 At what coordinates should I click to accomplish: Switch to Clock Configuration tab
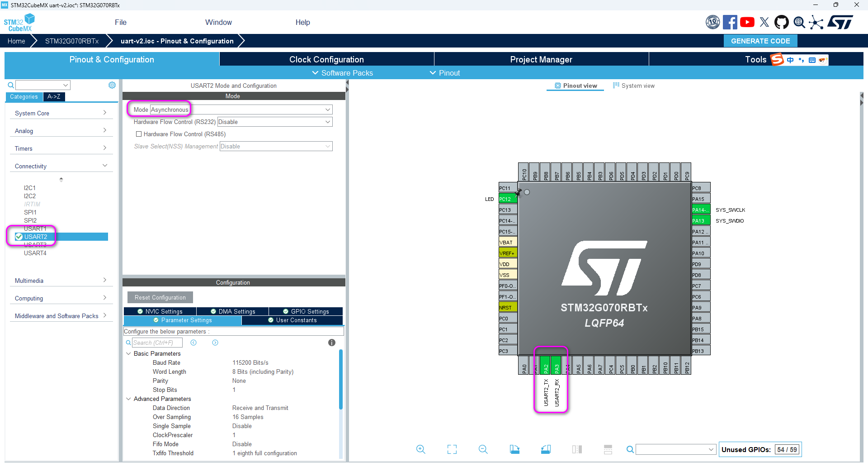click(x=326, y=59)
